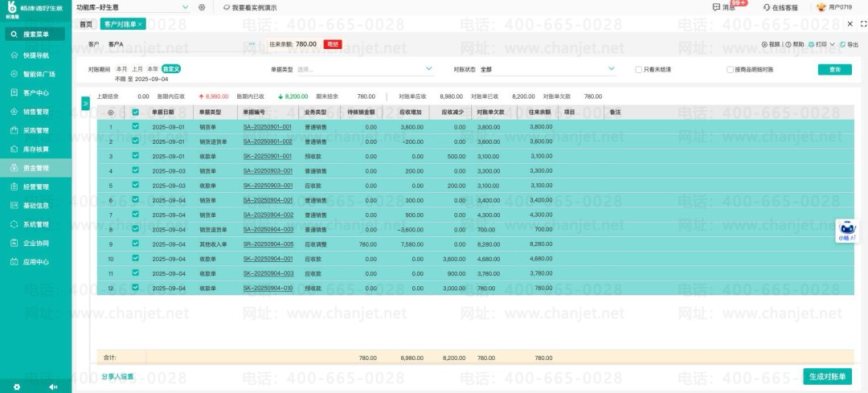
Task: Click the 客户中心 sidebar icon
Action: point(14,93)
